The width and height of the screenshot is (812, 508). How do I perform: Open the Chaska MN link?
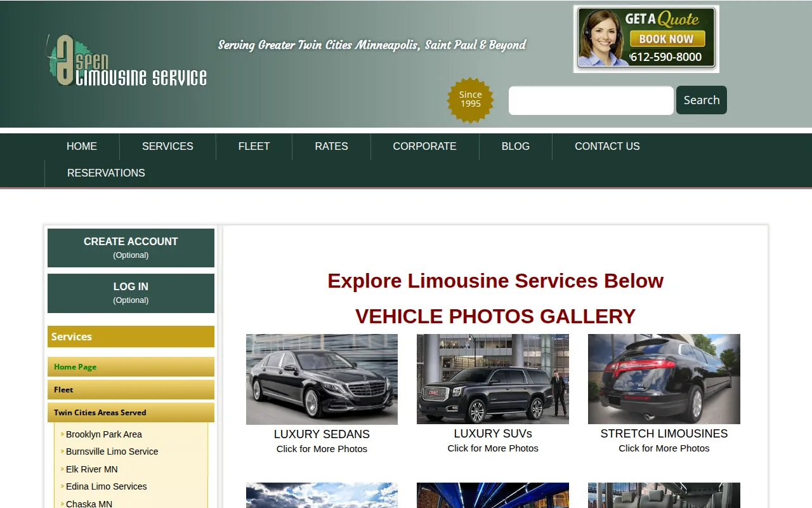coord(89,504)
